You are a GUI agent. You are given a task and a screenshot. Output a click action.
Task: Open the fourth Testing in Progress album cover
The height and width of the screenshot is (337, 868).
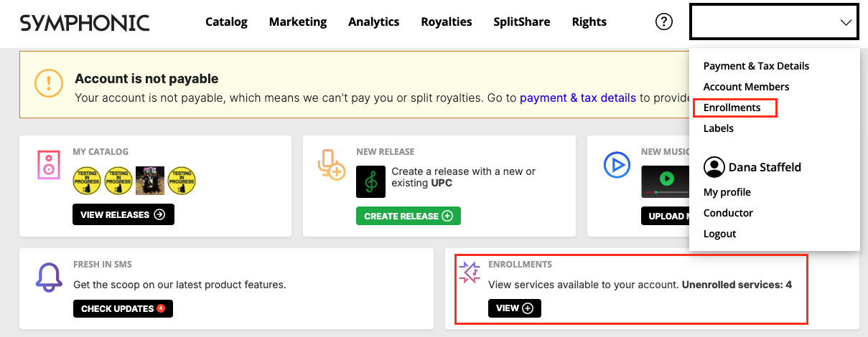click(x=182, y=181)
